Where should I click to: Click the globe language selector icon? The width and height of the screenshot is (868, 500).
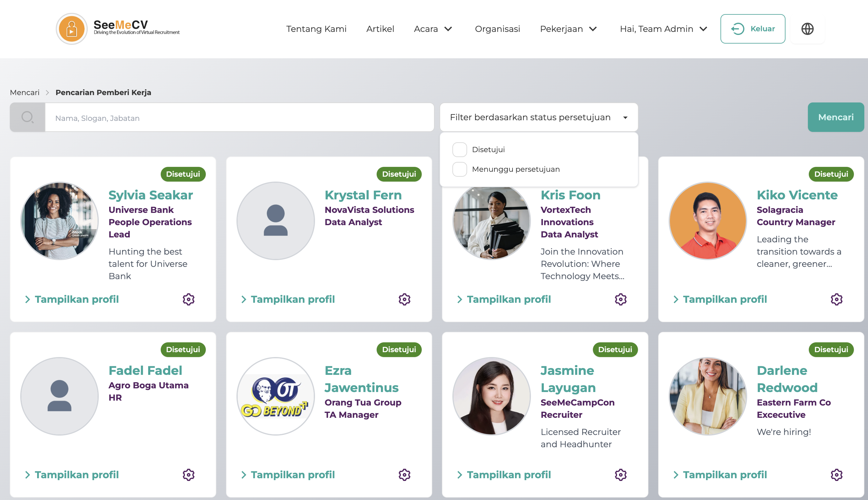tap(807, 29)
